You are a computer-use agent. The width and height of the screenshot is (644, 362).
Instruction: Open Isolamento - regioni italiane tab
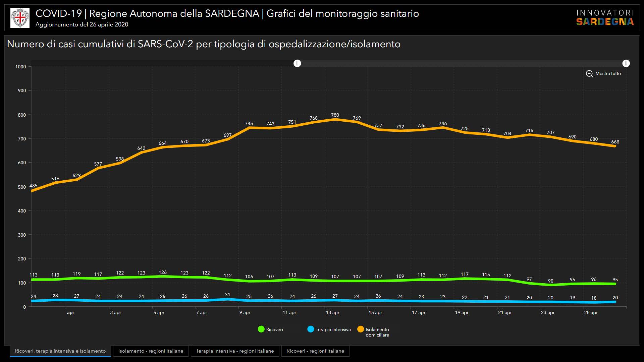point(151,351)
